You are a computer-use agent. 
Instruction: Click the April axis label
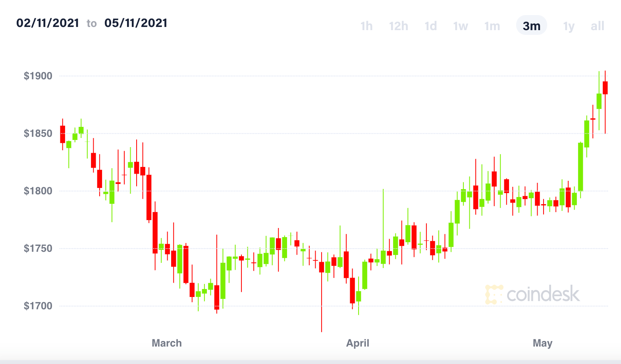[x=358, y=343]
